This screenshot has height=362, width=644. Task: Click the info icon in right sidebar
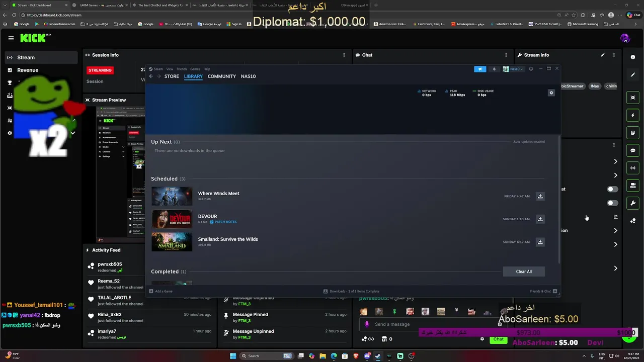point(633,57)
